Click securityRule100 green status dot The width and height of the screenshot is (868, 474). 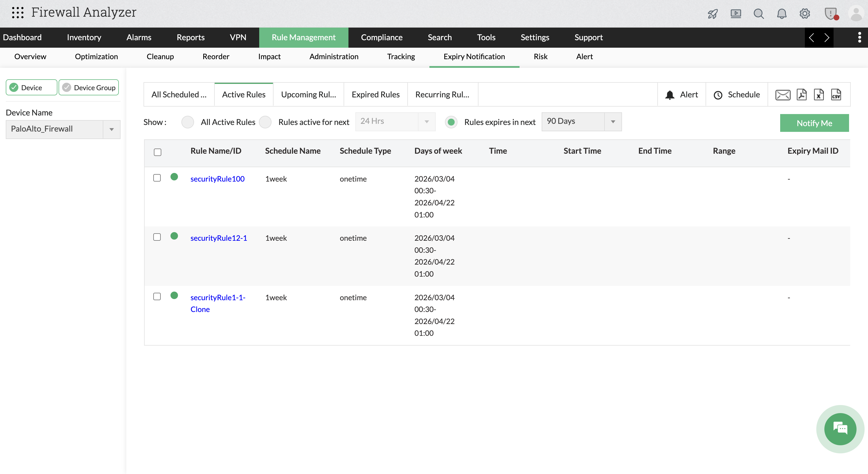pyautogui.click(x=174, y=177)
